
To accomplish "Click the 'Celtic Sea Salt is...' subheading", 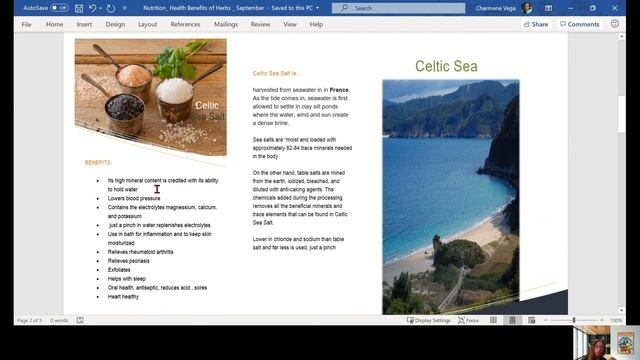I will (276, 73).
